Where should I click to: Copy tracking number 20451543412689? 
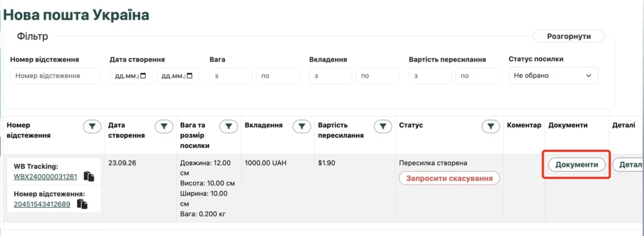pos(82,204)
